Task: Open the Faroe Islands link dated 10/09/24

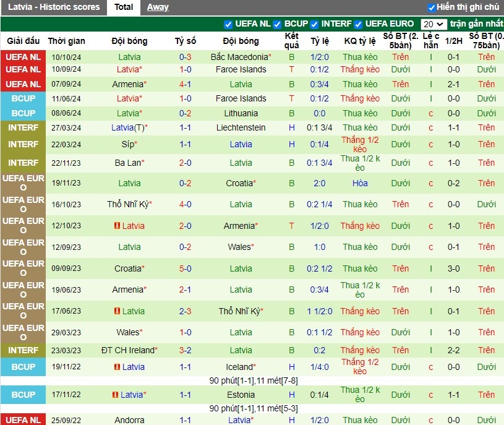Action: point(241,69)
